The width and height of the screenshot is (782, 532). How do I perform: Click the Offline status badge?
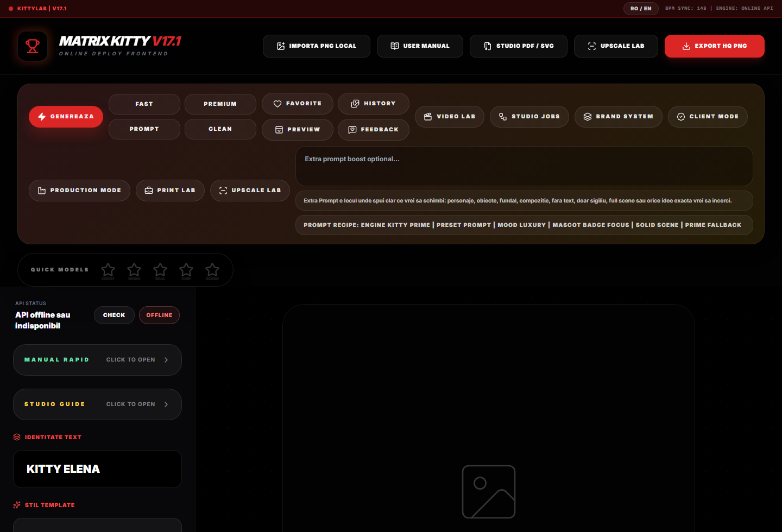(159, 315)
